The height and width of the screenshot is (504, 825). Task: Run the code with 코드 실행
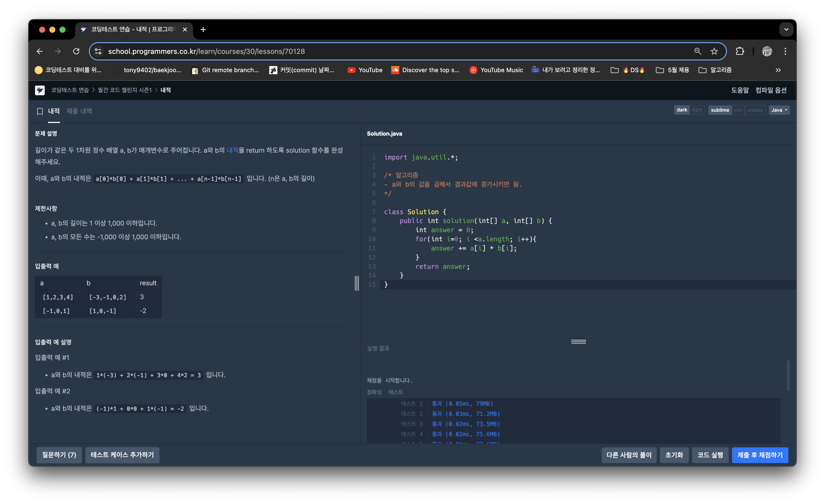pyautogui.click(x=710, y=455)
